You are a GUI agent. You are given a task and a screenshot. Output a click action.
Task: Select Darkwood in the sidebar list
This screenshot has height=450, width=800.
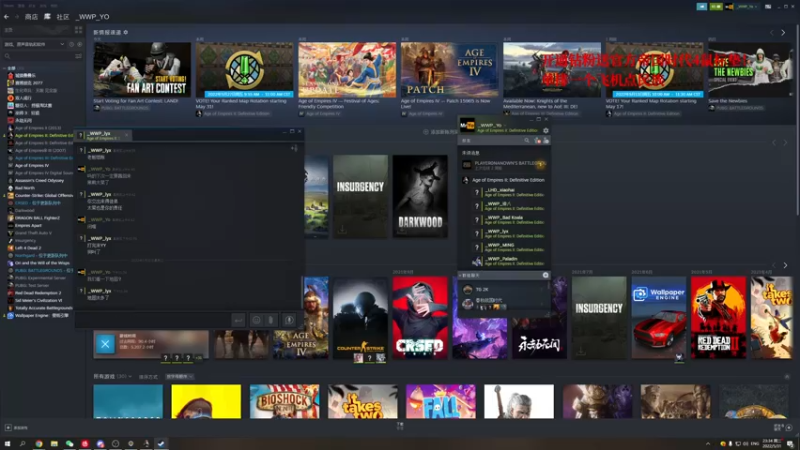click(24, 210)
